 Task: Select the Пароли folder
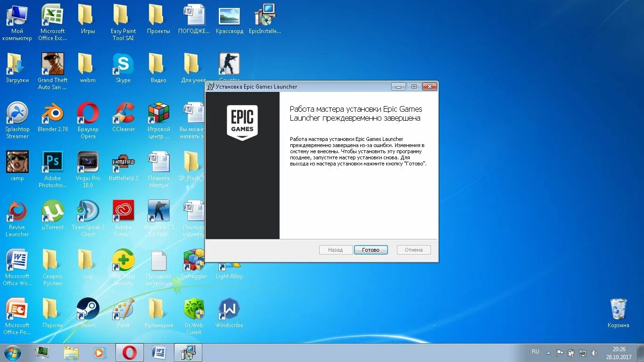[x=52, y=313]
